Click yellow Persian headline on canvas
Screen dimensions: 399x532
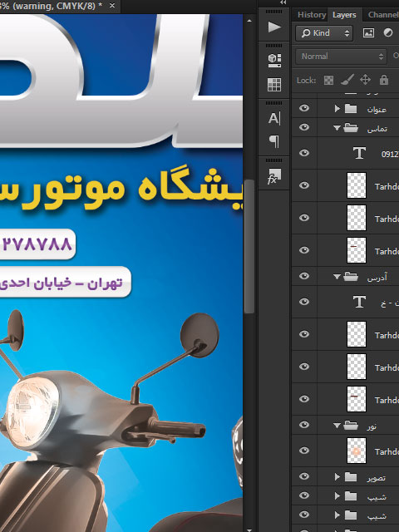121,190
